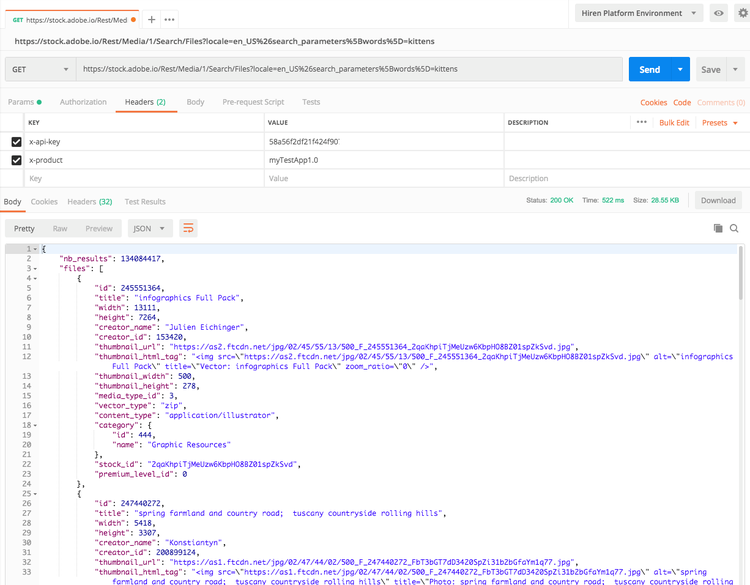This screenshot has width=750, height=585.
Task: Click the tab options ellipsis icon
Action: tap(170, 19)
